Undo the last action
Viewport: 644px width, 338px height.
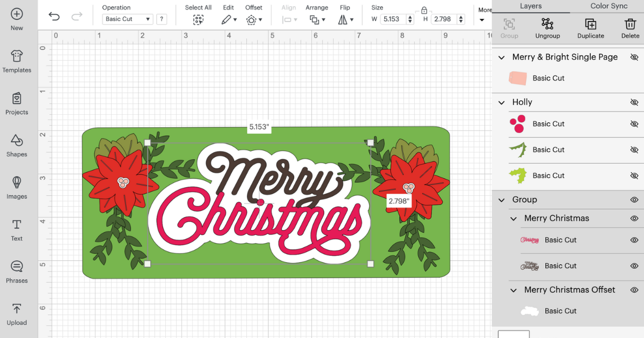[x=54, y=16]
